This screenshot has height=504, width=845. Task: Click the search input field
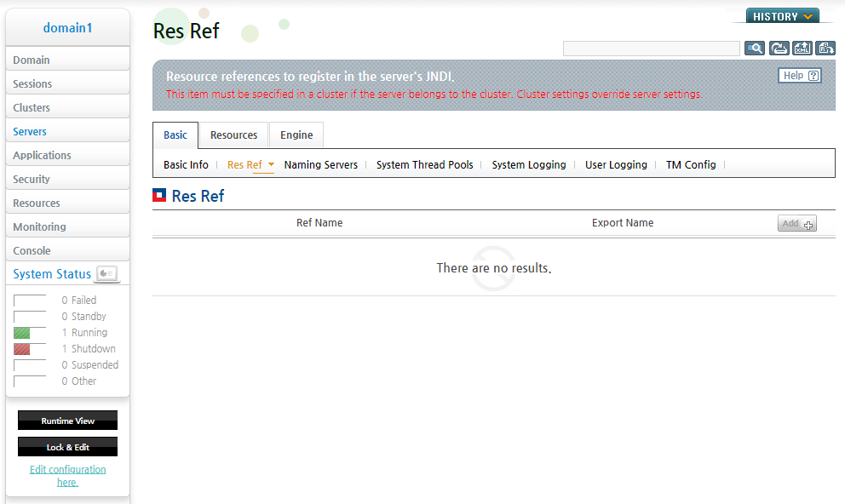tap(651, 49)
